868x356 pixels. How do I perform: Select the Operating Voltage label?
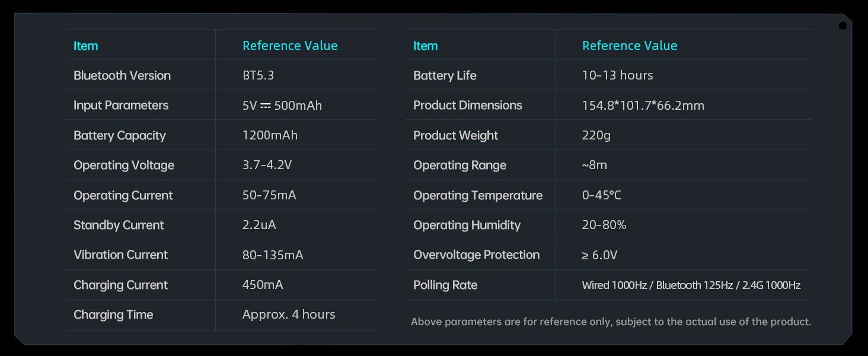(x=124, y=165)
